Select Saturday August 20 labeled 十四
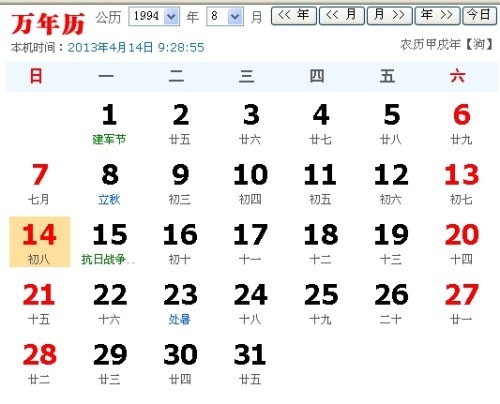Viewport: 500px width, 404px height. tap(461, 243)
